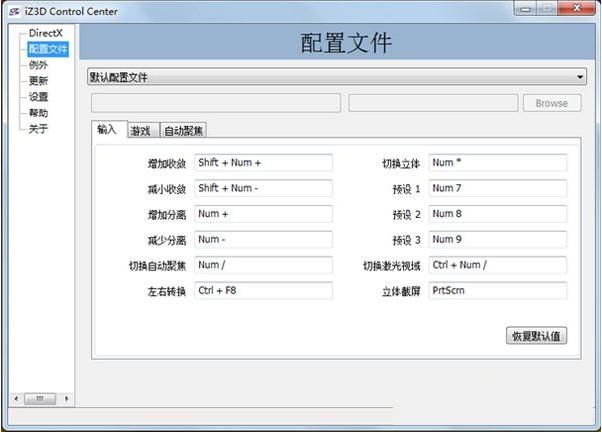Screen dimensions: 602x432
Task: Open the 设置 section in sidebar
Action: (38, 97)
